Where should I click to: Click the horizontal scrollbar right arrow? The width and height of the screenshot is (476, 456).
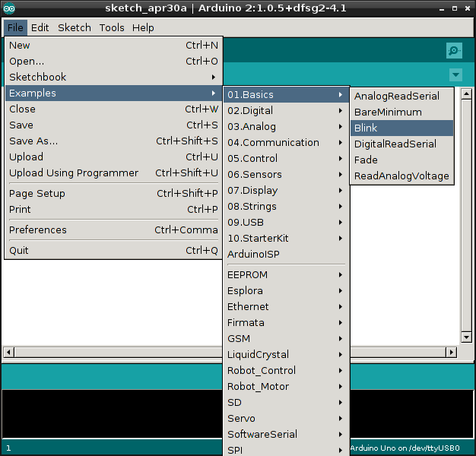[452, 352]
